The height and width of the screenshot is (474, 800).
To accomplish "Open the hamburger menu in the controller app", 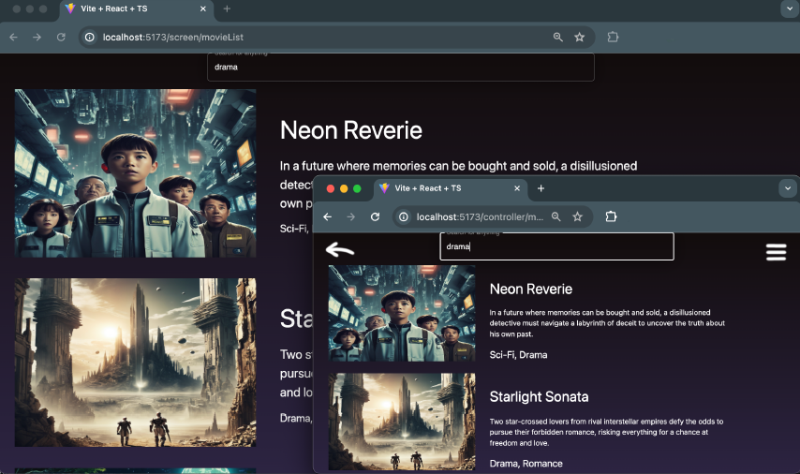I will pyautogui.click(x=776, y=251).
